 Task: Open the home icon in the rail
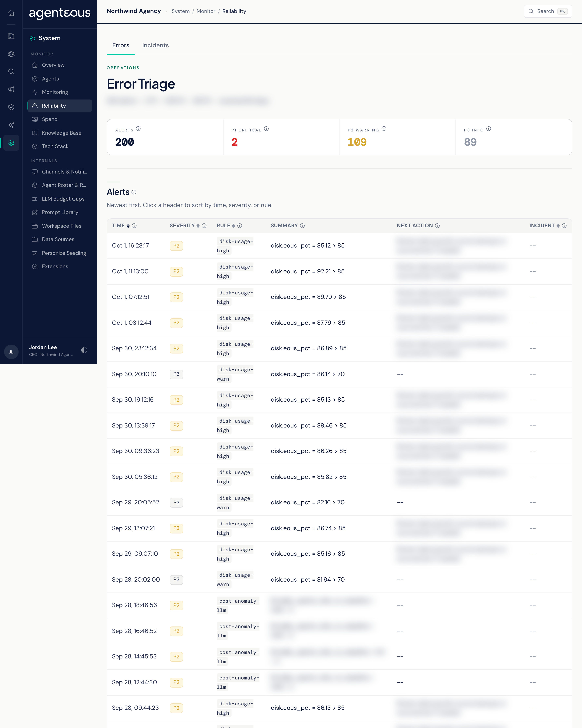11,13
